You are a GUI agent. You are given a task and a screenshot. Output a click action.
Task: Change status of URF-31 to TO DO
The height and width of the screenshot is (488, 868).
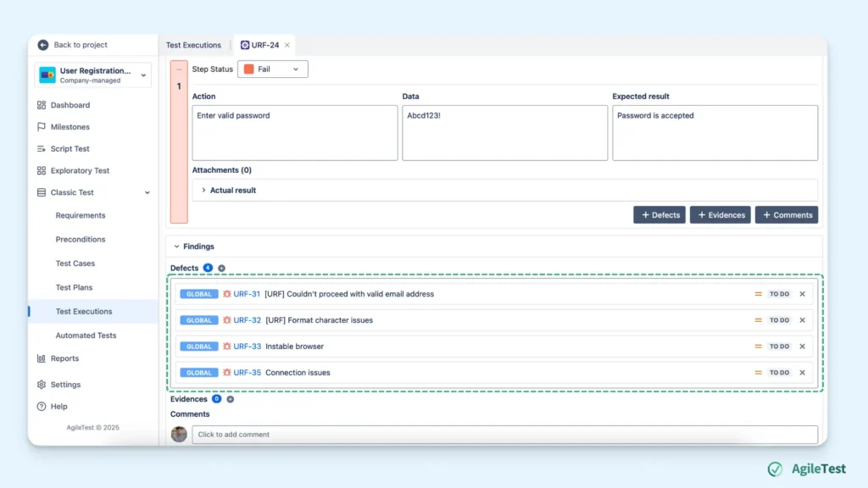[781, 293]
